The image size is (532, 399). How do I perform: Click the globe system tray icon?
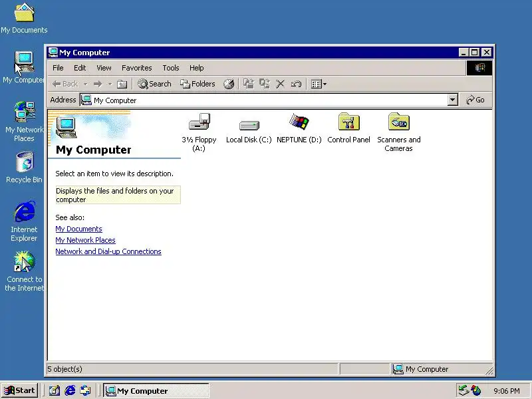point(476,390)
